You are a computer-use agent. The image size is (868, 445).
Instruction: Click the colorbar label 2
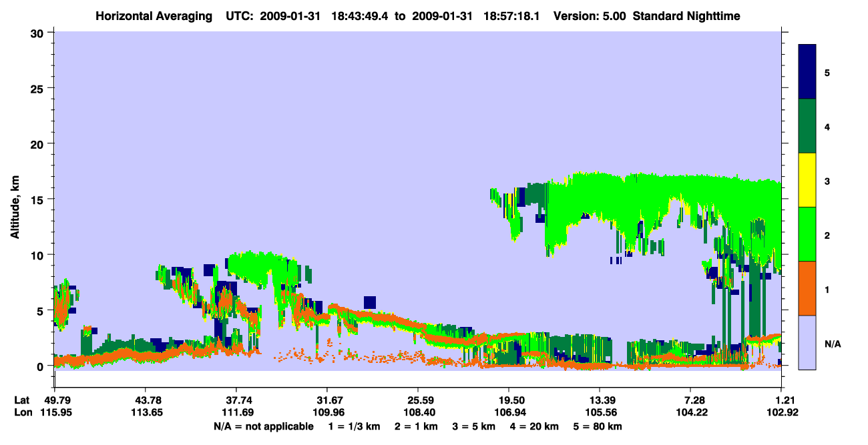point(827,236)
